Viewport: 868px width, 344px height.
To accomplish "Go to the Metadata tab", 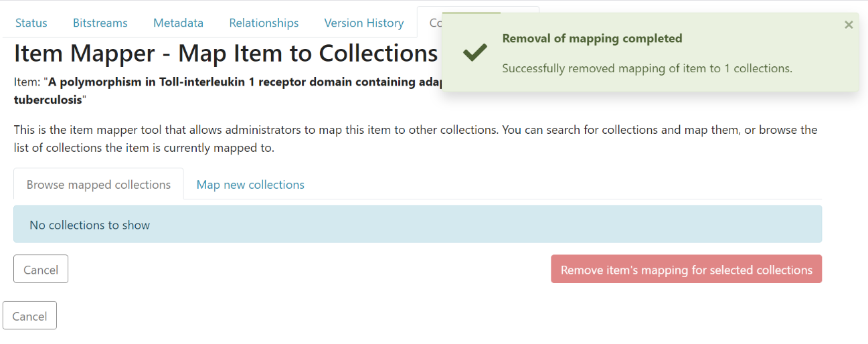I will click(x=178, y=23).
